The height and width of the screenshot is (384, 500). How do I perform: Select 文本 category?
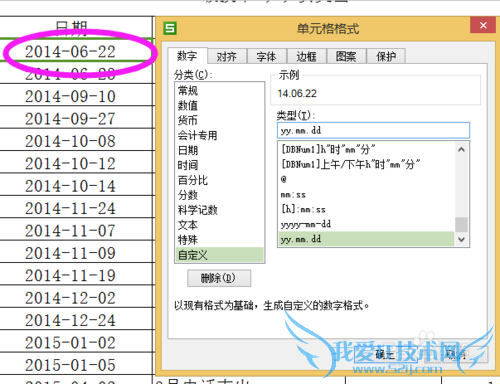click(219, 225)
